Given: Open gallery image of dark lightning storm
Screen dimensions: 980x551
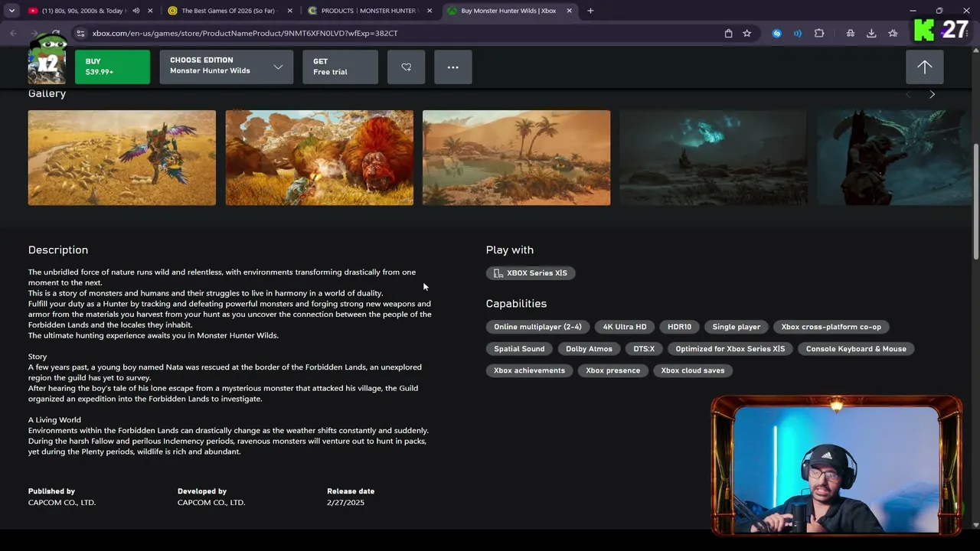Looking at the screenshot, I should [714, 158].
